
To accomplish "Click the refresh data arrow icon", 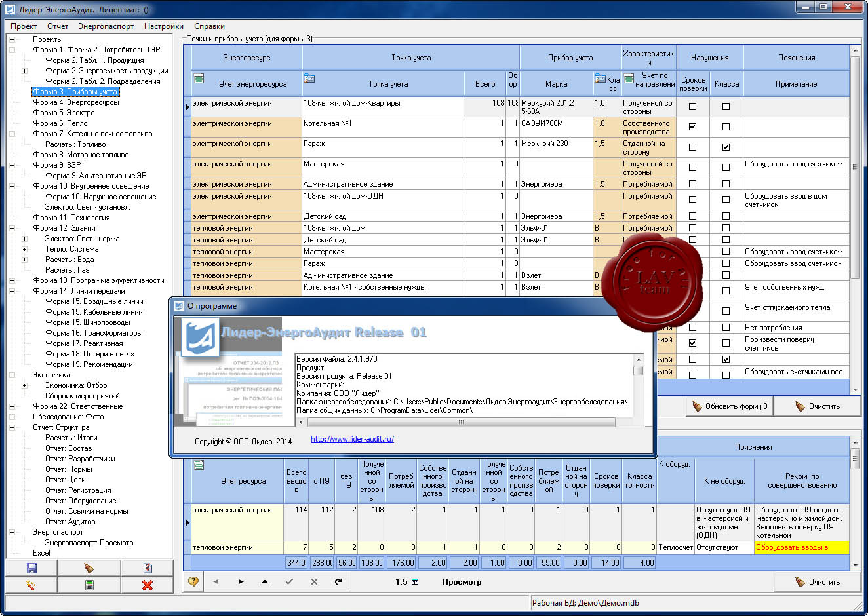I will (x=338, y=581).
